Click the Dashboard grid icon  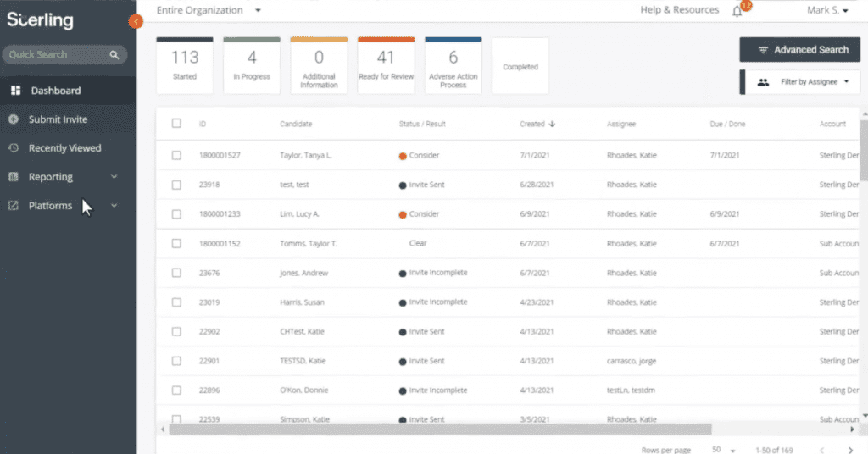tap(15, 91)
